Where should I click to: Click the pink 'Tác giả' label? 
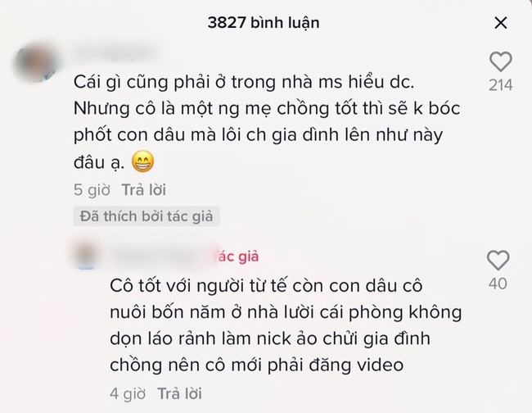pyautogui.click(x=237, y=256)
